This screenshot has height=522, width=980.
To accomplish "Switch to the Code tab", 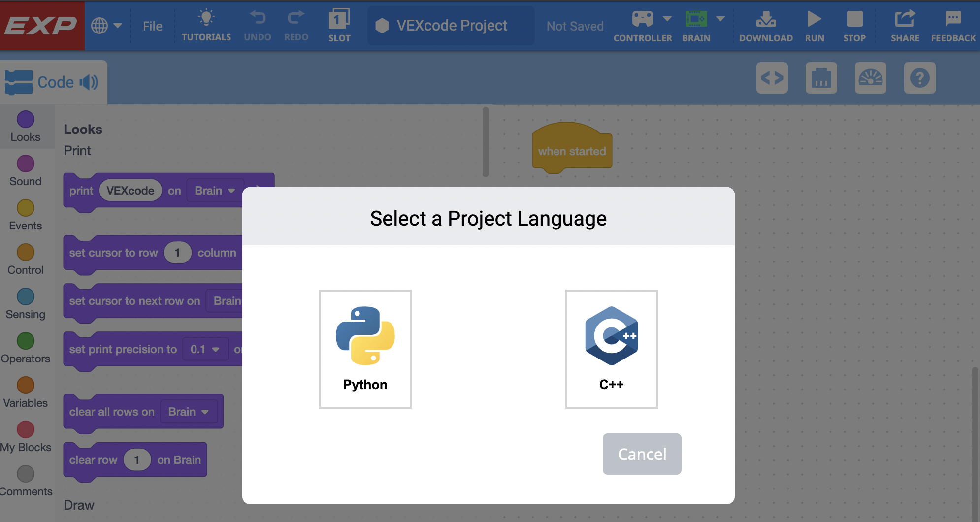I will (57, 82).
